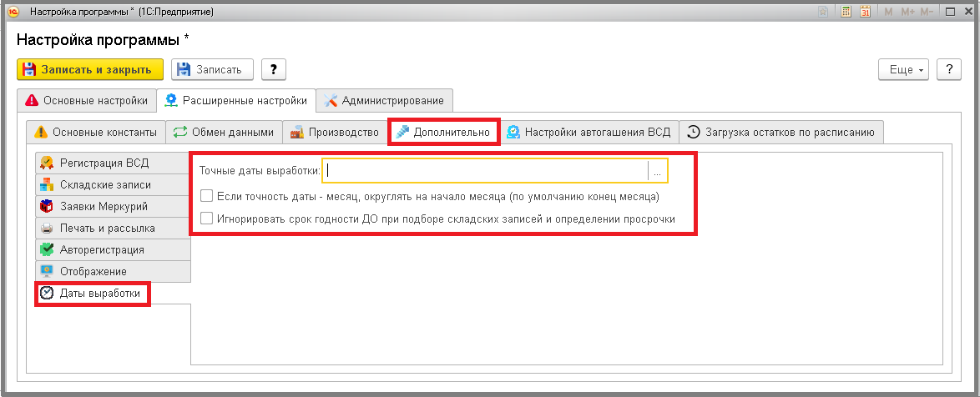Viewport: 980px width, 397px height.
Task: Select the Дополнительно tab
Action: [444, 133]
